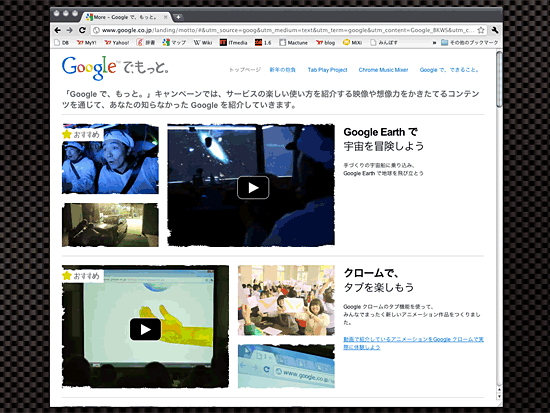Open the Yahoo! bookmark
The image size is (550, 413).
coord(116,42)
